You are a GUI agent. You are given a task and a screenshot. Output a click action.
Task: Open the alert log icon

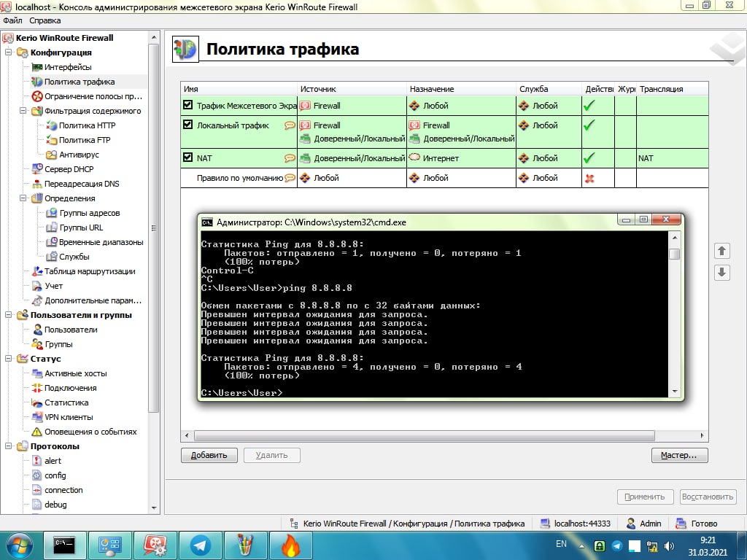[x=36, y=461]
